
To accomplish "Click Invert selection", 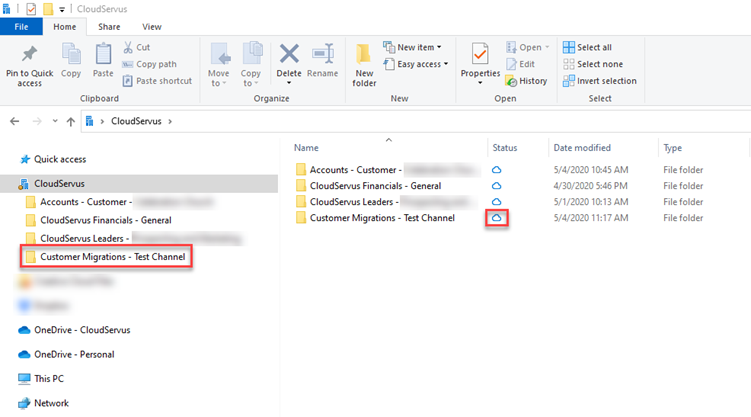I will pyautogui.click(x=600, y=81).
